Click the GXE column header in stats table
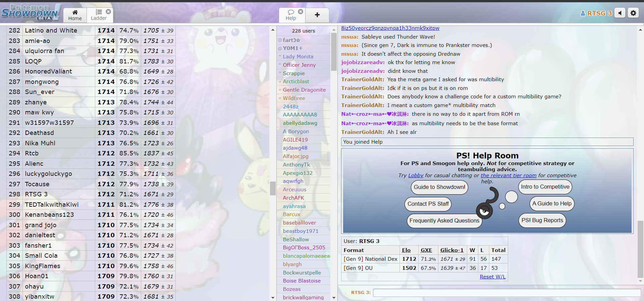 point(426,250)
